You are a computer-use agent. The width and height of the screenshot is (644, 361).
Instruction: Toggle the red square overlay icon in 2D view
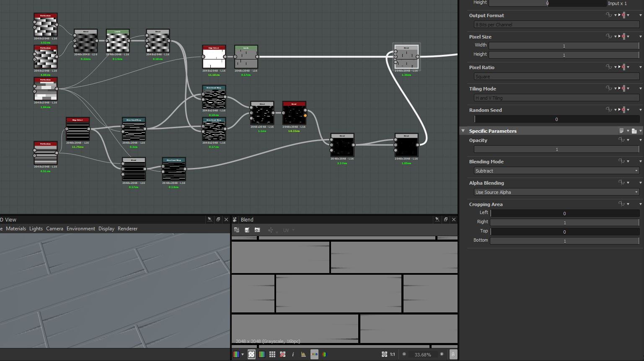pyautogui.click(x=283, y=354)
